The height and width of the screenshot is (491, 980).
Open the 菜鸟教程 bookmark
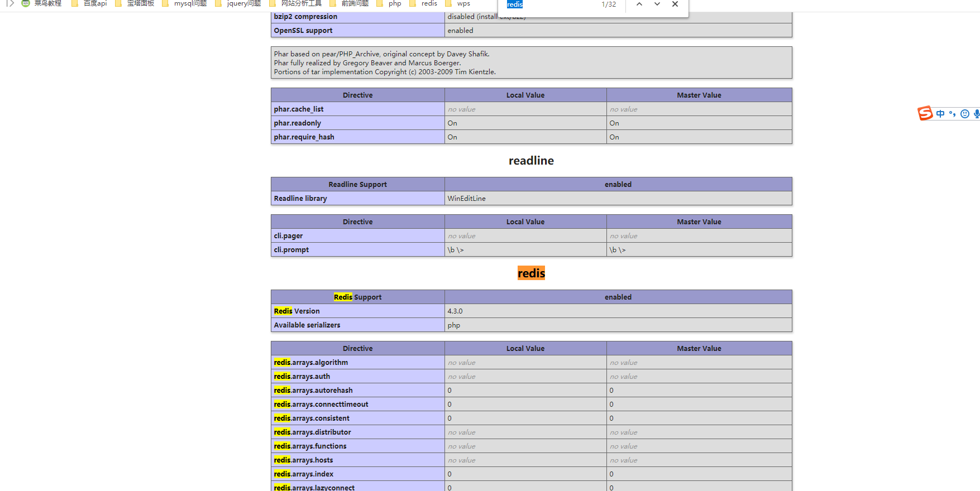[41, 3]
